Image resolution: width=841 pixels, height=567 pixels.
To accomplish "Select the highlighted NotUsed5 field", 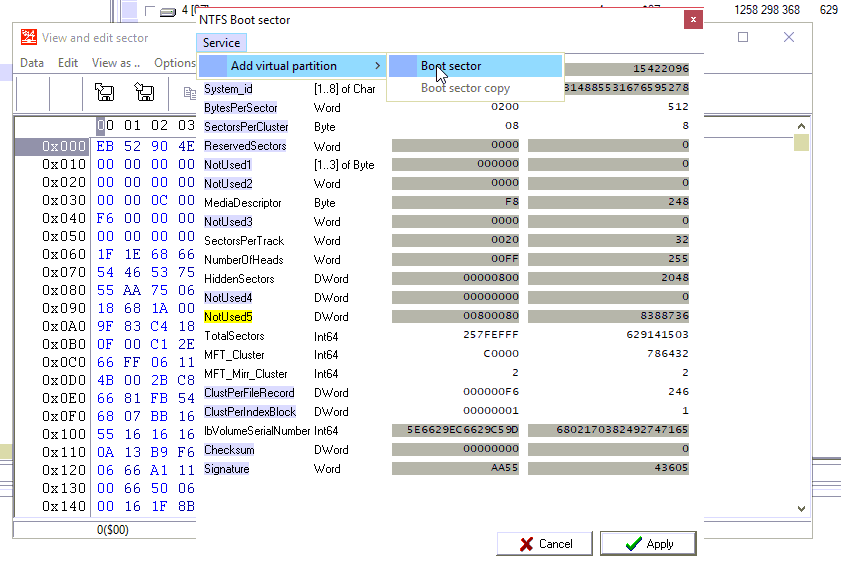I will tap(228, 317).
